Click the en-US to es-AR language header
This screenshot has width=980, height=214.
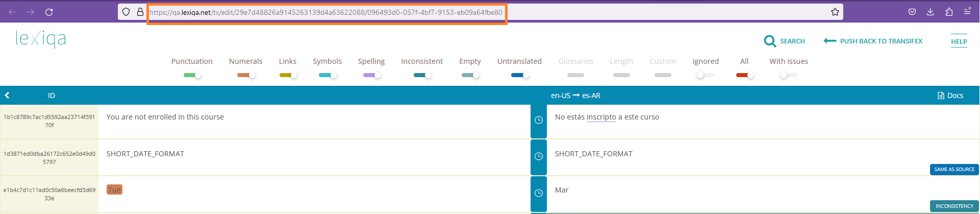[x=575, y=96]
